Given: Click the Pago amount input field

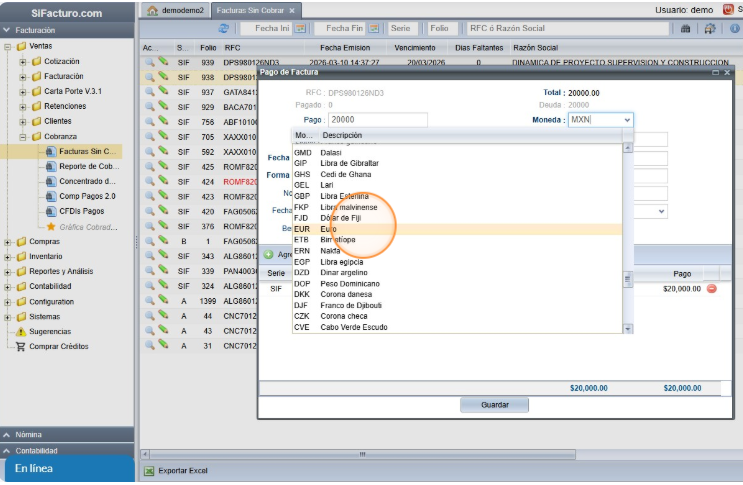Looking at the screenshot, I should click(x=377, y=120).
